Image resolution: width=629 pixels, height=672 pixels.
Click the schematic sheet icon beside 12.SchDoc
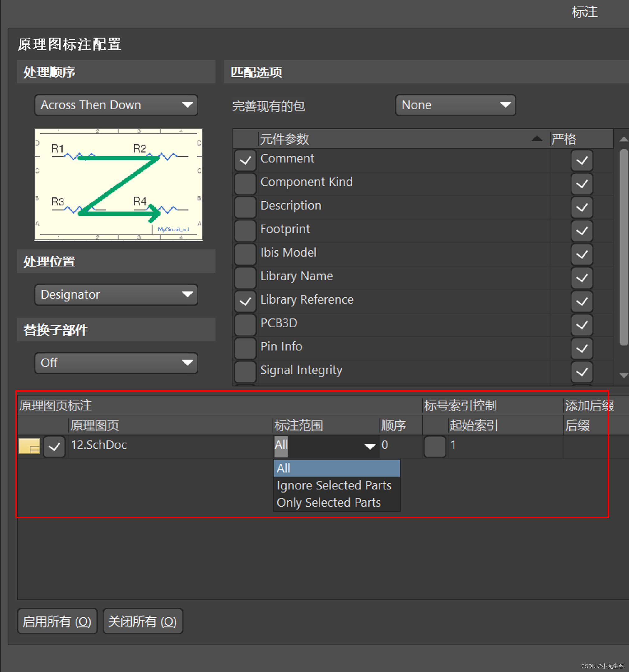30,446
